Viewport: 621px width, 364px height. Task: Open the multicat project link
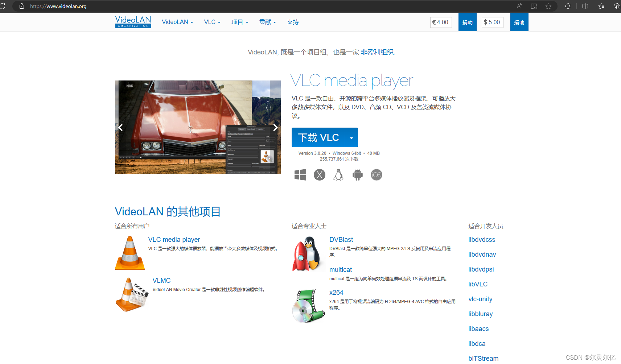[341, 270]
